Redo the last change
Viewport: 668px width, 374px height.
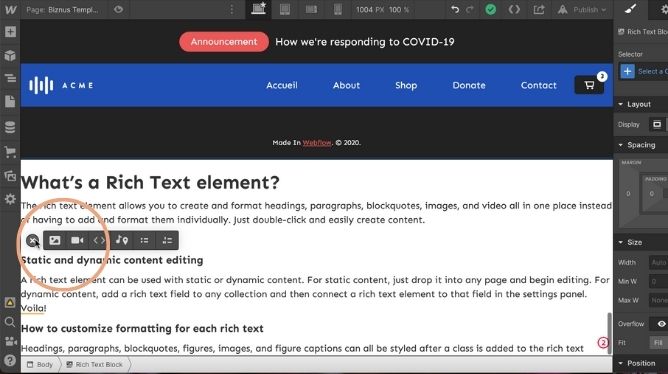click(469, 9)
